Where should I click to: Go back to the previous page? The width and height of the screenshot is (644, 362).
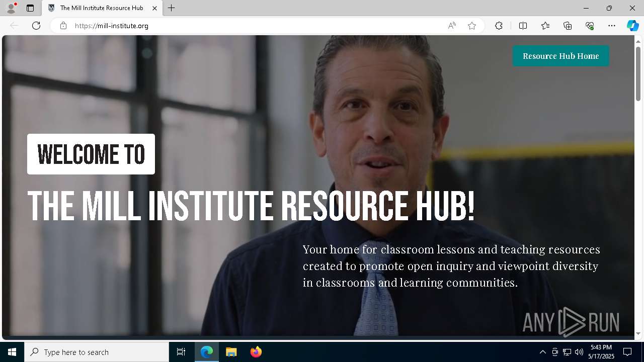(x=14, y=26)
